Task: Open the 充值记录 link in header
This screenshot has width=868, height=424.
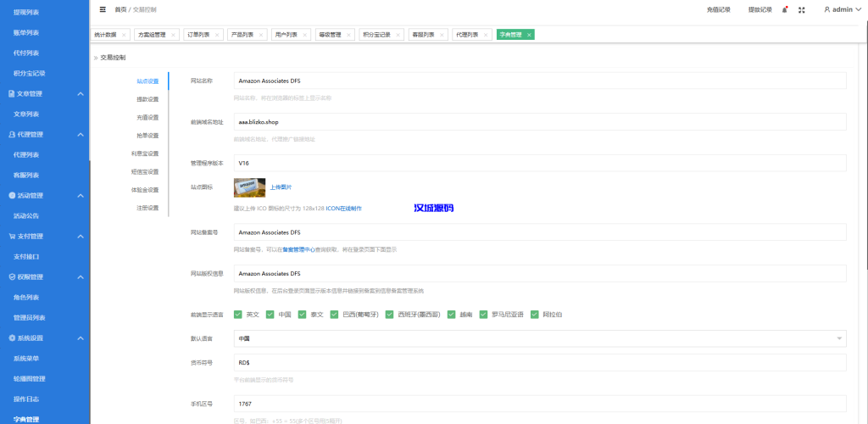Action: (718, 9)
